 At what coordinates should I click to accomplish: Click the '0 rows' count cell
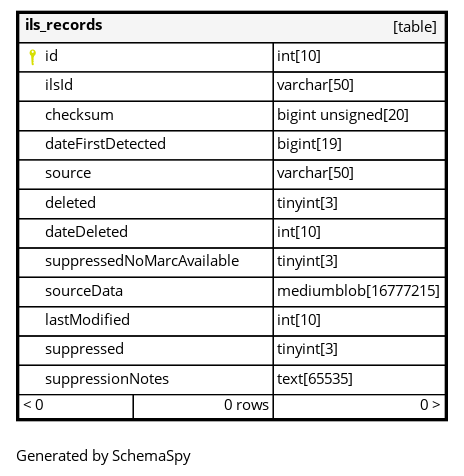203,406
